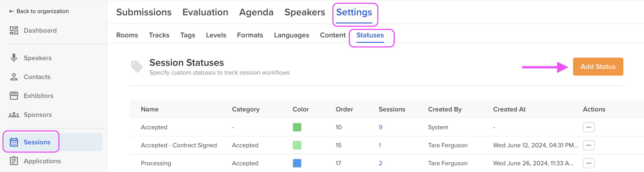The image size is (644, 172).
Task: Click the Sponsors group icon
Action: tap(14, 115)
